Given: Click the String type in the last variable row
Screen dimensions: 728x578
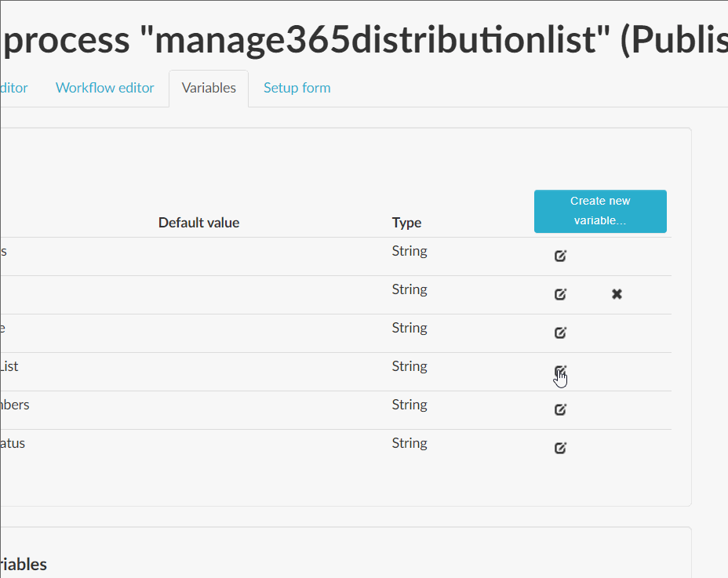Looking at the screenshot, I should (409, 442).
